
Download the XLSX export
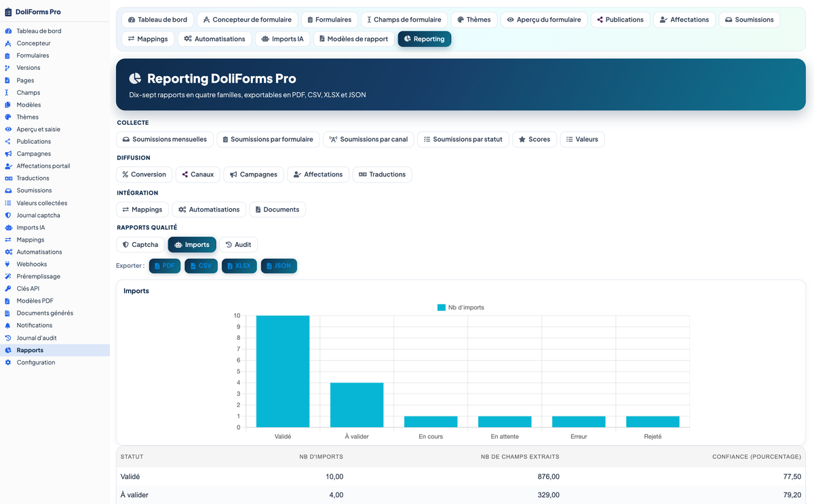click(x=239, y=266)
